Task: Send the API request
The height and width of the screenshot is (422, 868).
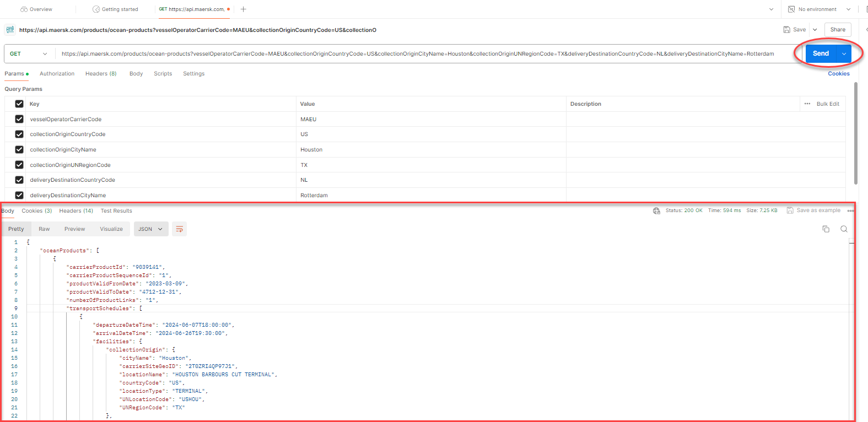Action: tap(821, 54)
